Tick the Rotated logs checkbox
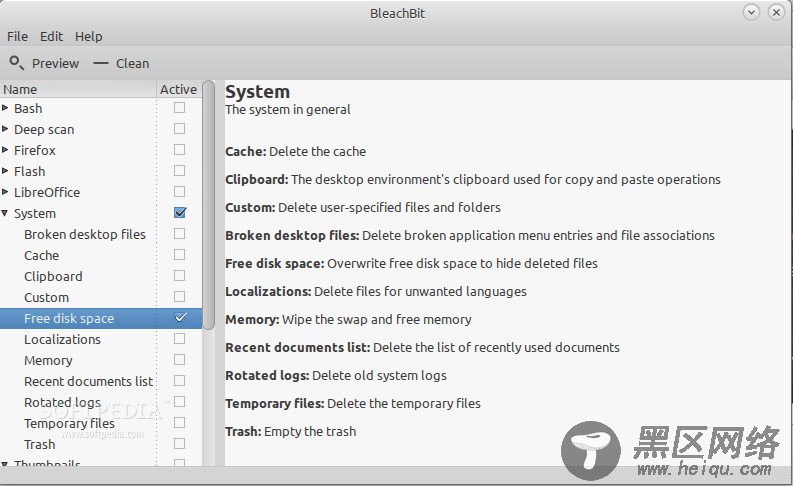The width and height of the screenshot is (793, 486). pyautogui.click(x=180, y=402)
